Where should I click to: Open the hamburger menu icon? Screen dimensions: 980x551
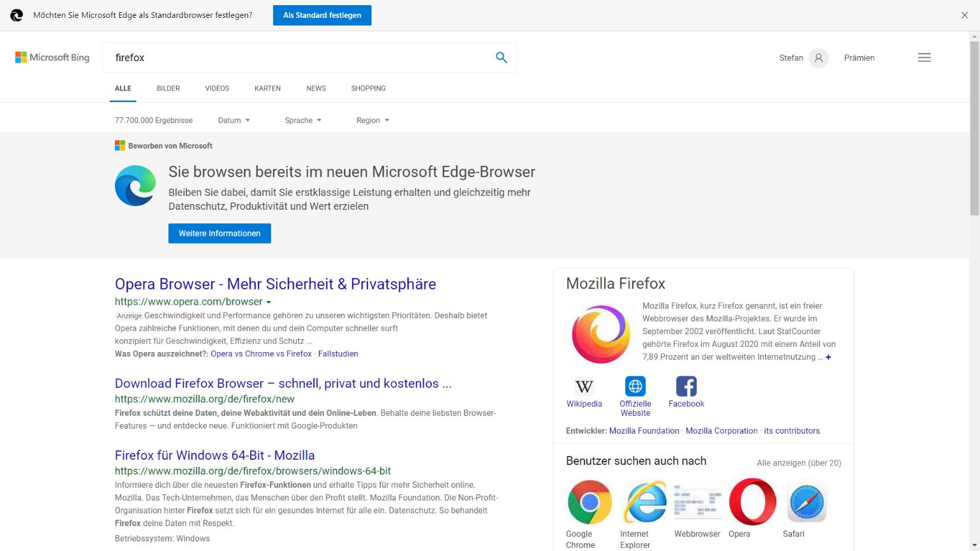(x=924, y=57)
